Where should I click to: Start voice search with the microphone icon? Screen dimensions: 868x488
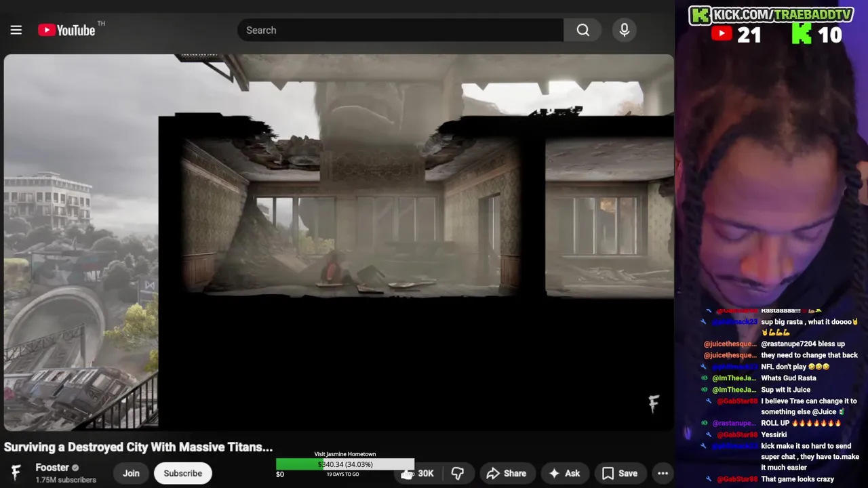pos(625,30)
